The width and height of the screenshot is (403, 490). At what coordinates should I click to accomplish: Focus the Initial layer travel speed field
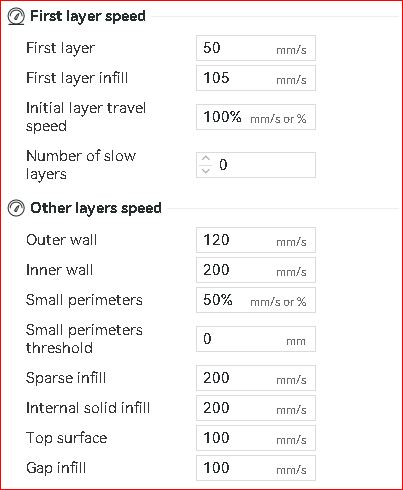point(256,117)
